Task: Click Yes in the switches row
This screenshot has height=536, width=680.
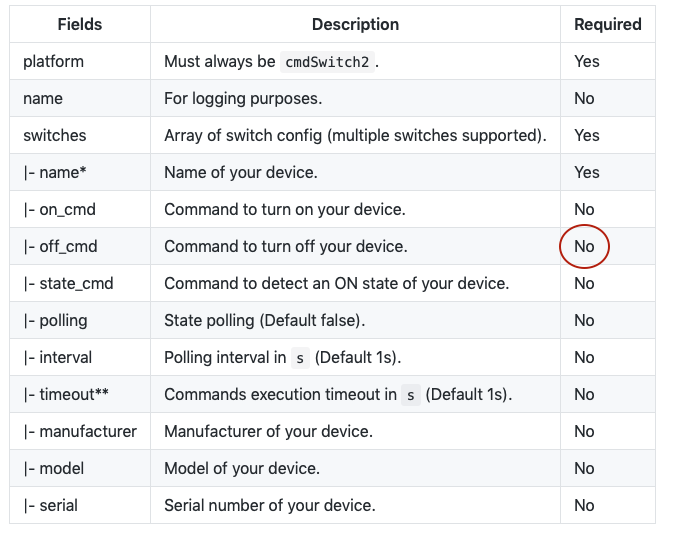Action: [587, 135]
